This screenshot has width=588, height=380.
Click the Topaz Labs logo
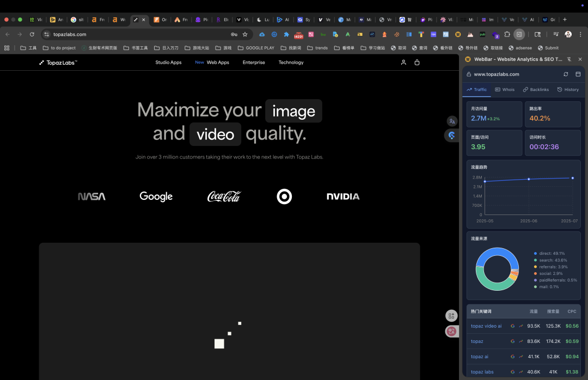coord(58,63)
